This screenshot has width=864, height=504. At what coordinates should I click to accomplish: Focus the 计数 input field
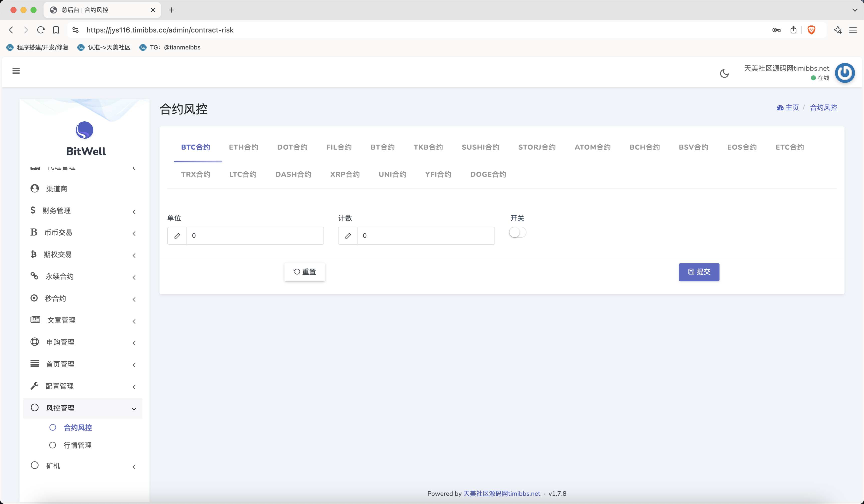tap(426, 236)
